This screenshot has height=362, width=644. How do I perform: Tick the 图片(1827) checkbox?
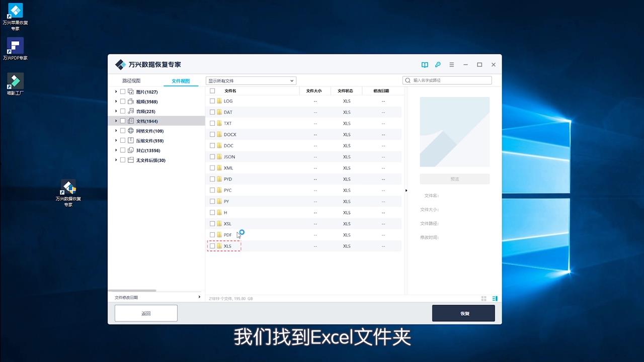click(123, 92)
